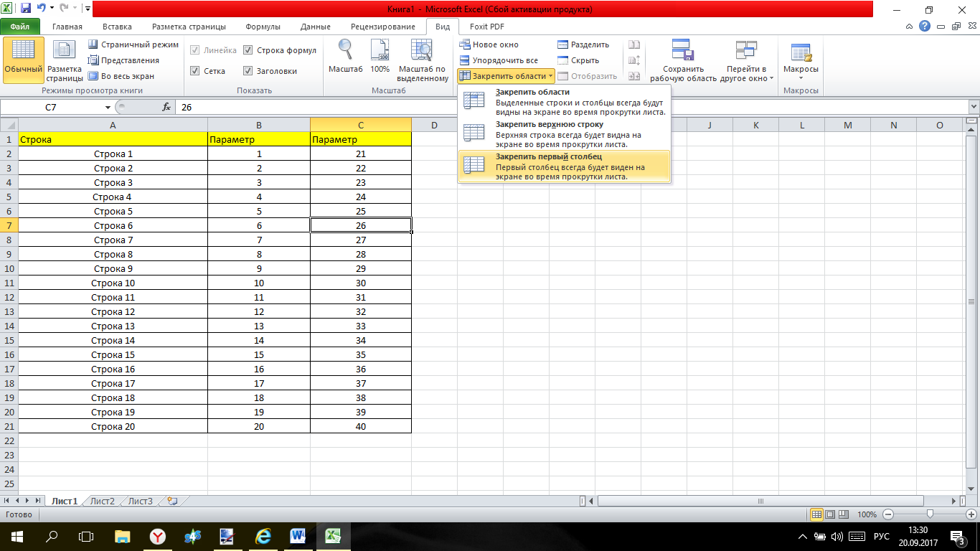
Task: Toggle the Сетка checkbox
Action: point(195,71)
